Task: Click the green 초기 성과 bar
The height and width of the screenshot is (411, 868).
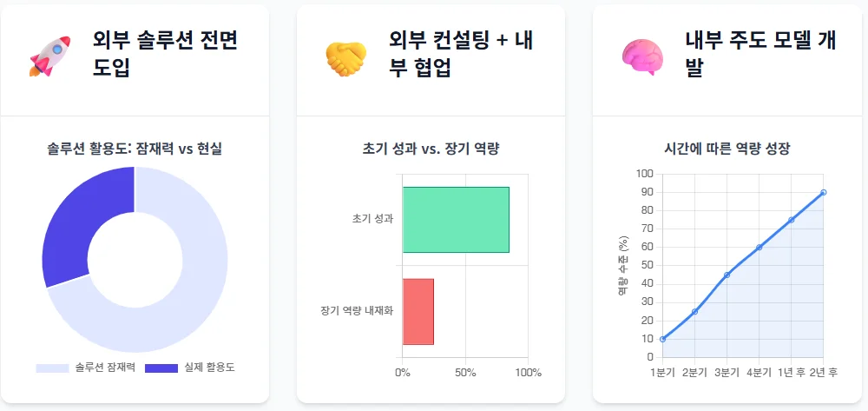Action: 456,220
